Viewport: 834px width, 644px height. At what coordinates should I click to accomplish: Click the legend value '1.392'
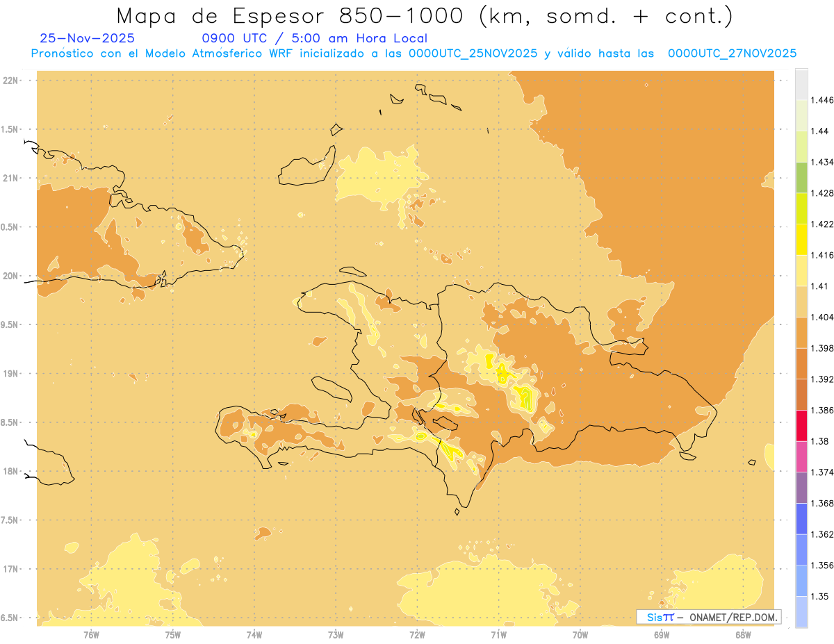point(822,379)
